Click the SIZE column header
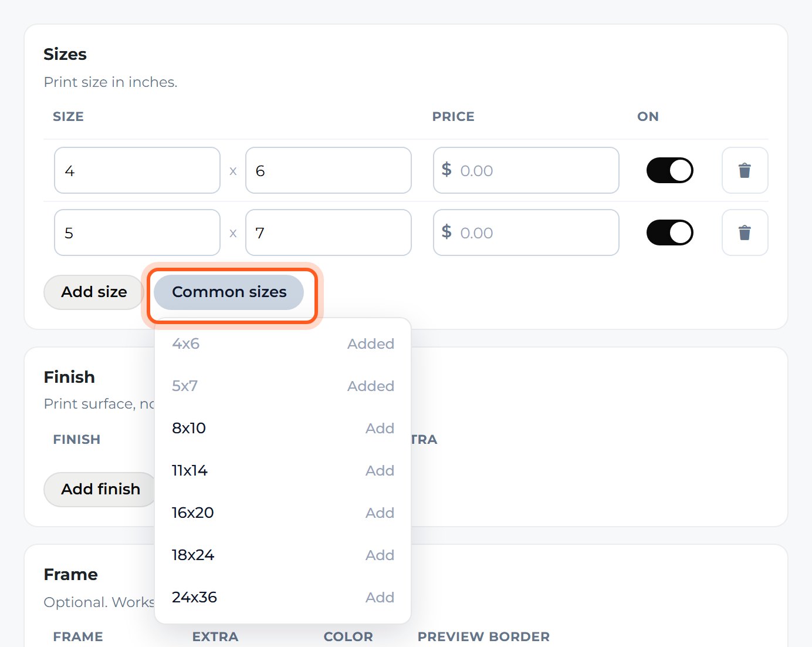The width and height of the screenshot is (812, 647). (68, 116)
